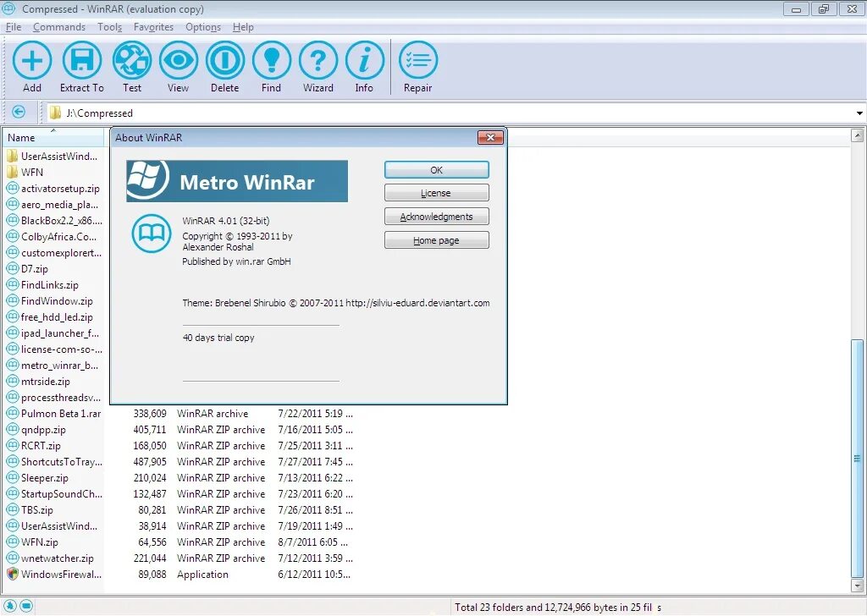The image size is (867, 616).
Task: Click the WinRAR title bar app icon
Action: click(x=8, y=8)
